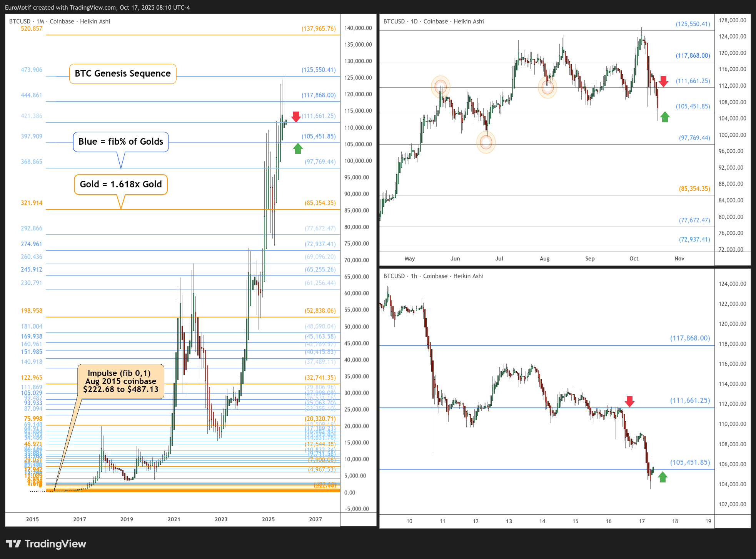The width and height of the screenshot is (756, 559).
Task: Select the 'Blue = fib% of Golds' callout
Action: [121, 142]
